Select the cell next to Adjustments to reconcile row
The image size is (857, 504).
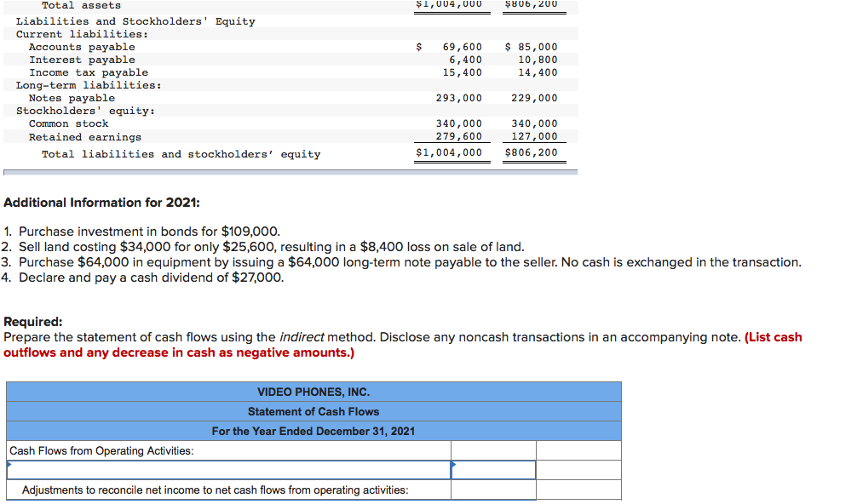coord(492,490)
